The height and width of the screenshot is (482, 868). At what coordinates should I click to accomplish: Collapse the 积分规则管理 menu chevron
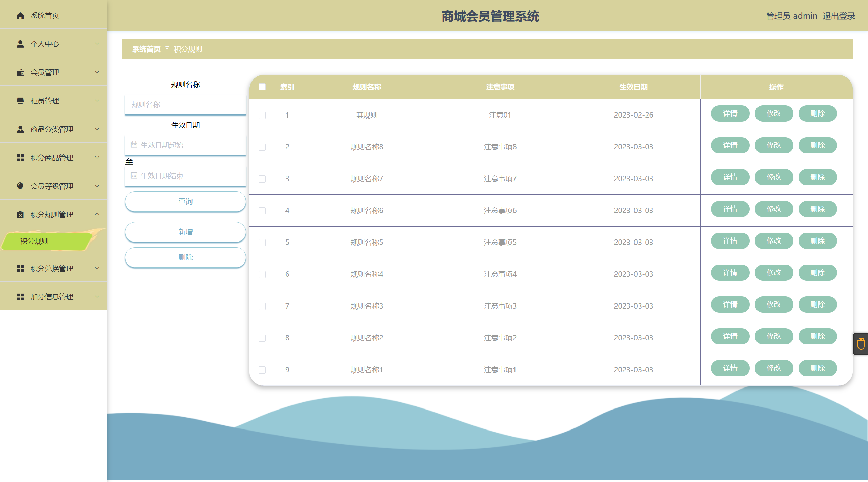click(97, 214)
